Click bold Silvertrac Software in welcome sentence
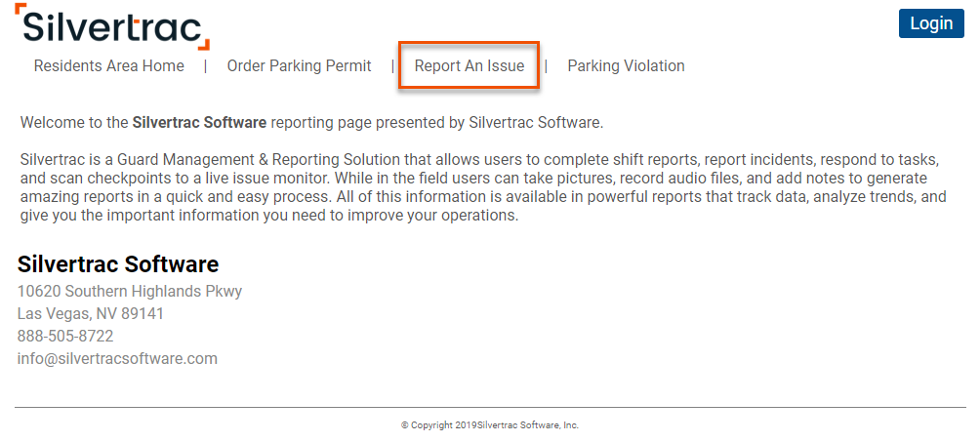Screen dimensions: 980x442 (199, 123)
